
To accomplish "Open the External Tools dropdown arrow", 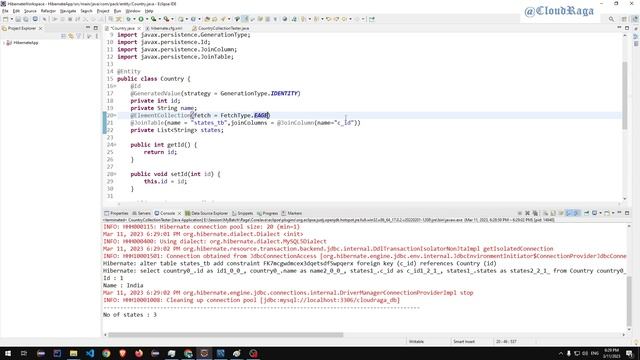I will click(x=172, y=19).
